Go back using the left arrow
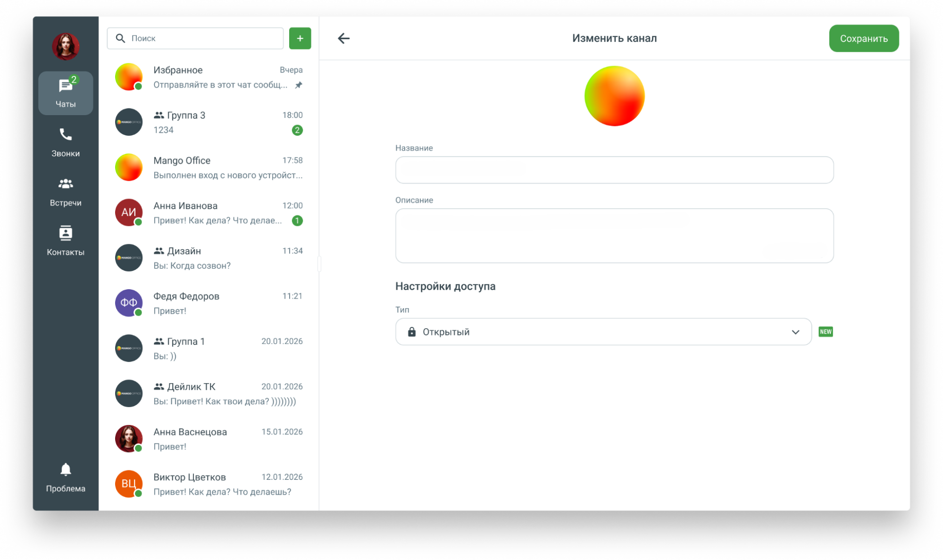The width and height of the screenshot is (943, 560). [x=344, y=38]
